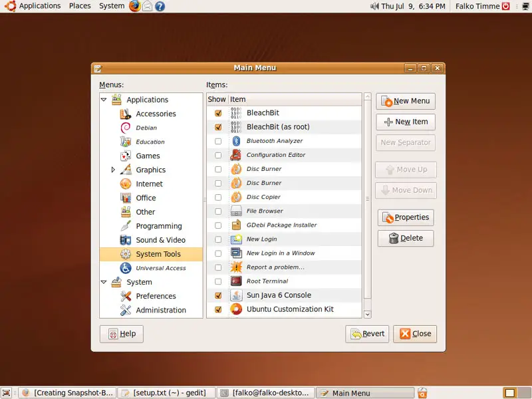Click the trash icon in bottom panel
Screen dimensions: 532x399
[422, 393]
